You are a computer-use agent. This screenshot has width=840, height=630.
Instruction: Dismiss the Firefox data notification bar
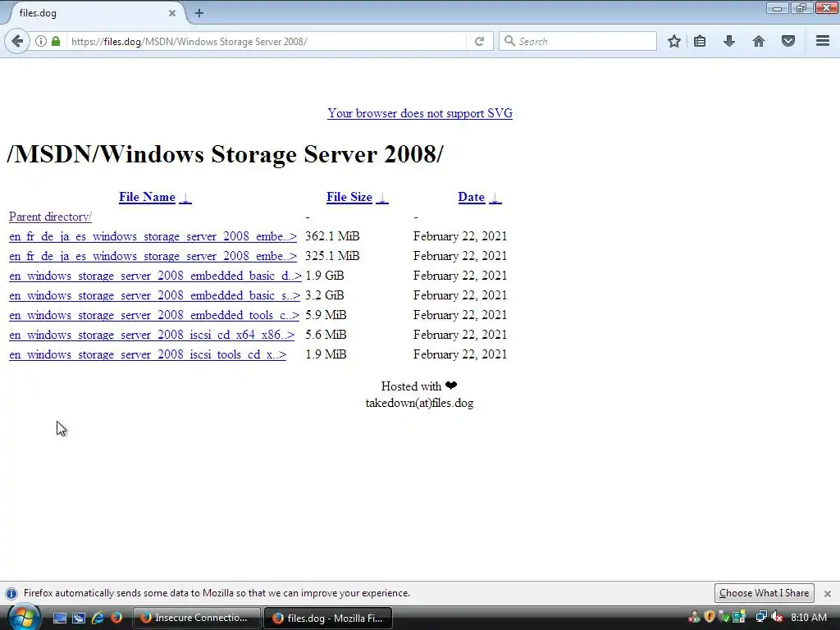[x=827, y=594]
